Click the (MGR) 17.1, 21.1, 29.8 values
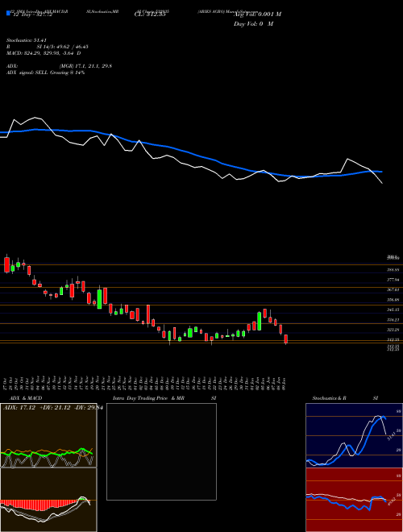The image size is (403, 532). click(85, 66)
